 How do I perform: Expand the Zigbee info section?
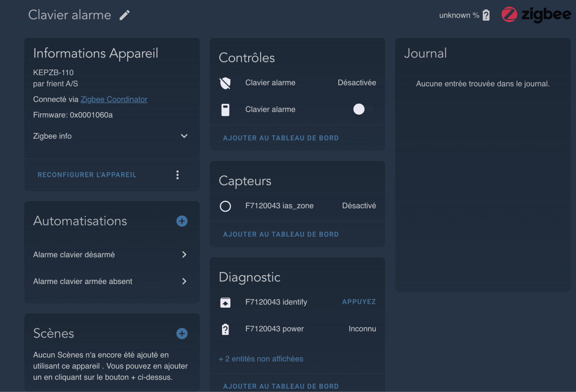(x=184, y=136)
